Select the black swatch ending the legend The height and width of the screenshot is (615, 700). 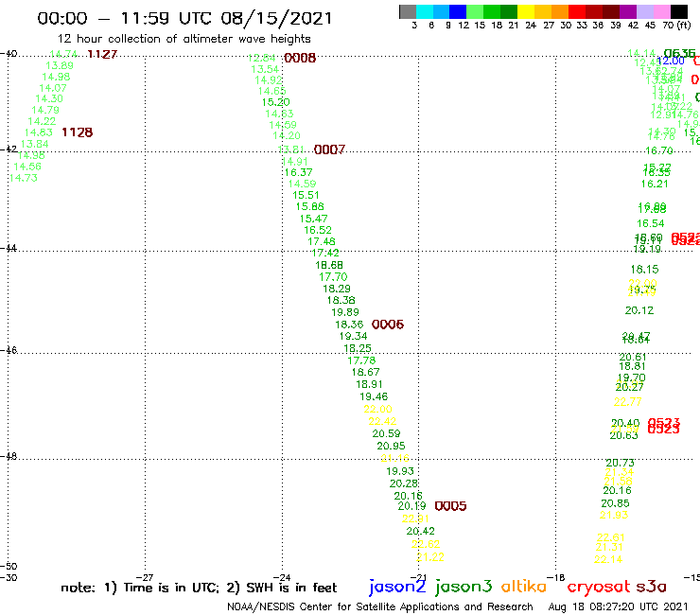tap(678, 11)
